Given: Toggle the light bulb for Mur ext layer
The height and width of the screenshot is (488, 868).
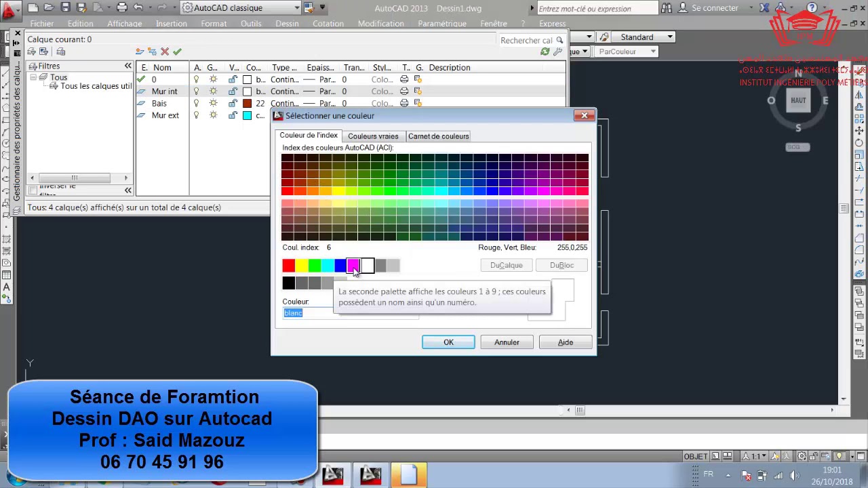Looking at the screenshot, I should (x=197, y=116).
